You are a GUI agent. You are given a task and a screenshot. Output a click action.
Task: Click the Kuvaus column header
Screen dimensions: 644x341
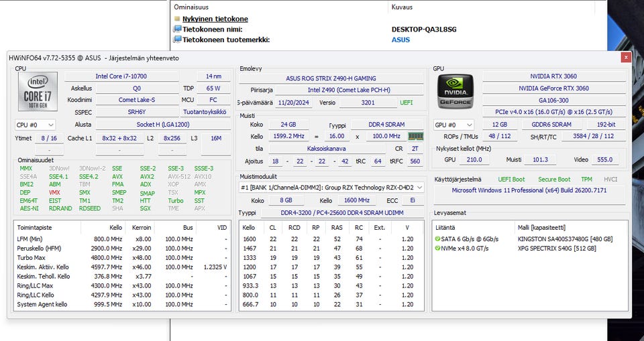coord(401,7)
